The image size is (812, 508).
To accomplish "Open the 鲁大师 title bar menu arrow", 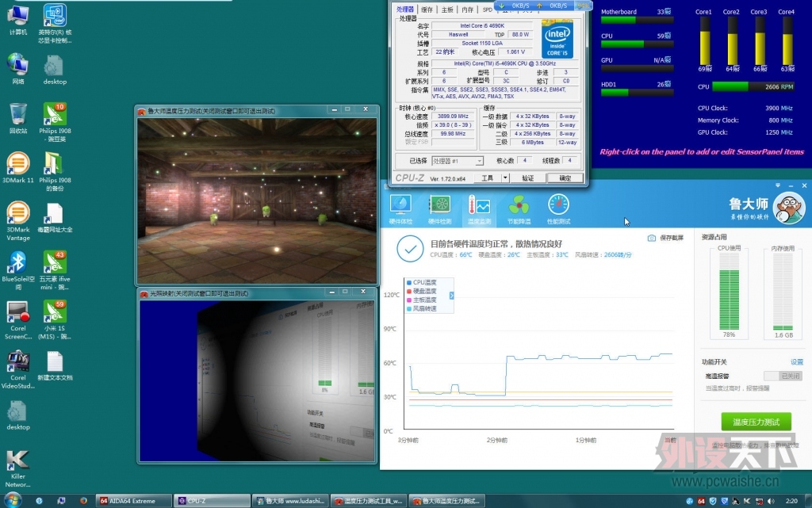I will pyautogui.click(x=777, y=185).
